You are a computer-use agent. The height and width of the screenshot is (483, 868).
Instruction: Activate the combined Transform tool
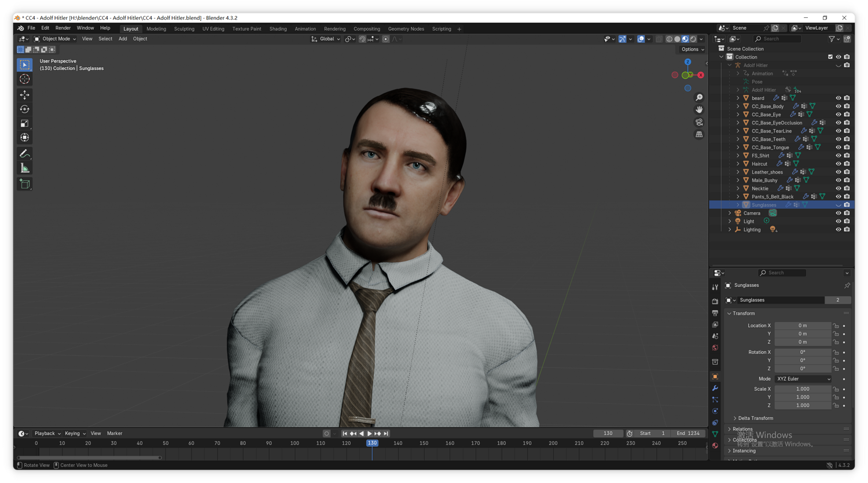point(24,138)
